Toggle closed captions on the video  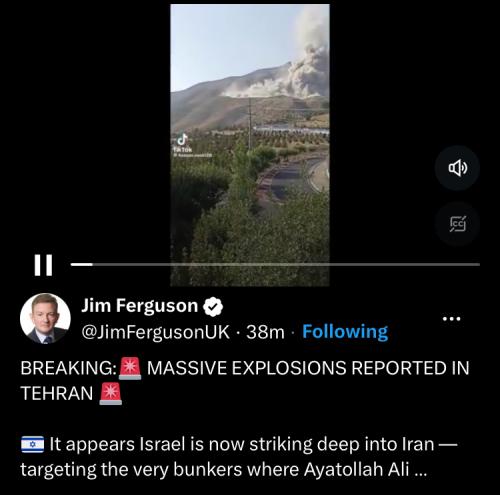pyautogui.click(x=457, y=224)
